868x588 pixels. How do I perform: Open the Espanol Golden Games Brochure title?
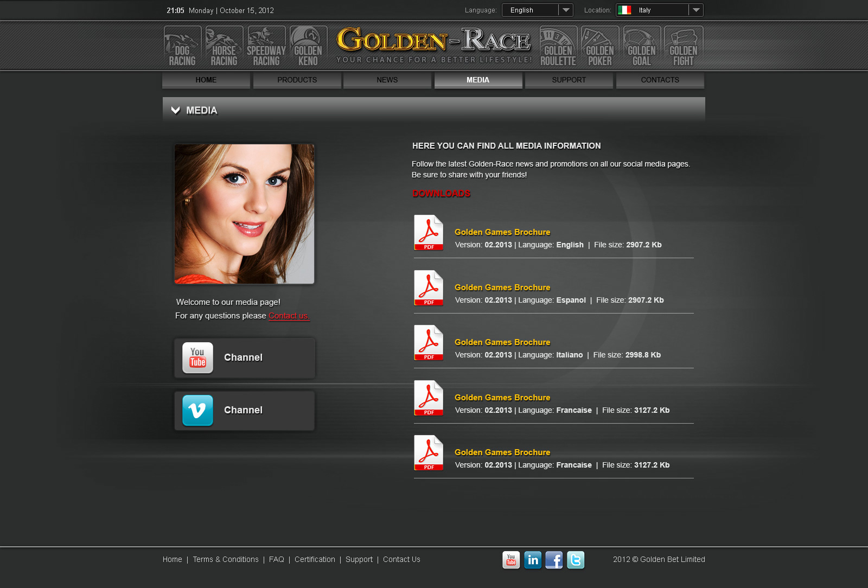[502, 287]
